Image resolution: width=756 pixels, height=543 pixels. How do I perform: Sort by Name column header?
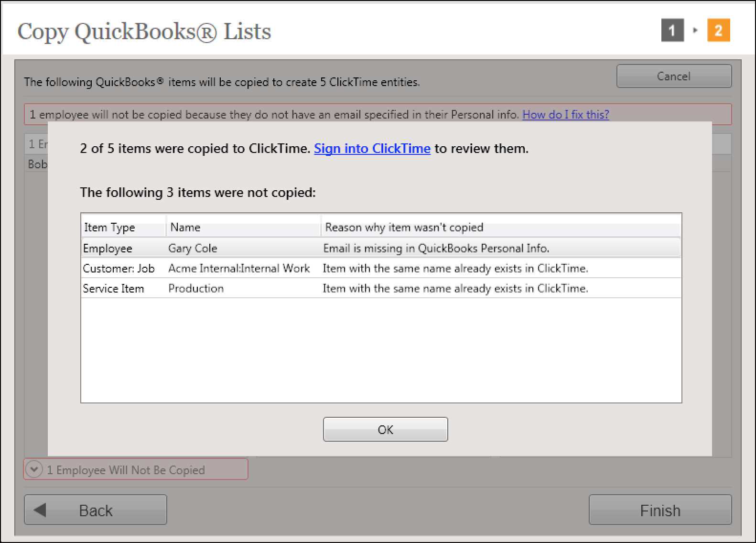click(x=244, y=227)
